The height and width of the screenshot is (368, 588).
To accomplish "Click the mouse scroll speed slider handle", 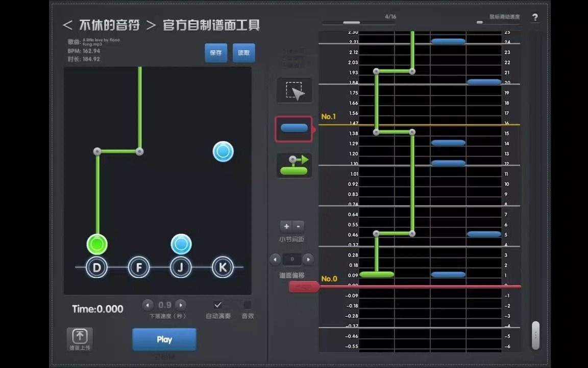I will pos(480,22).
